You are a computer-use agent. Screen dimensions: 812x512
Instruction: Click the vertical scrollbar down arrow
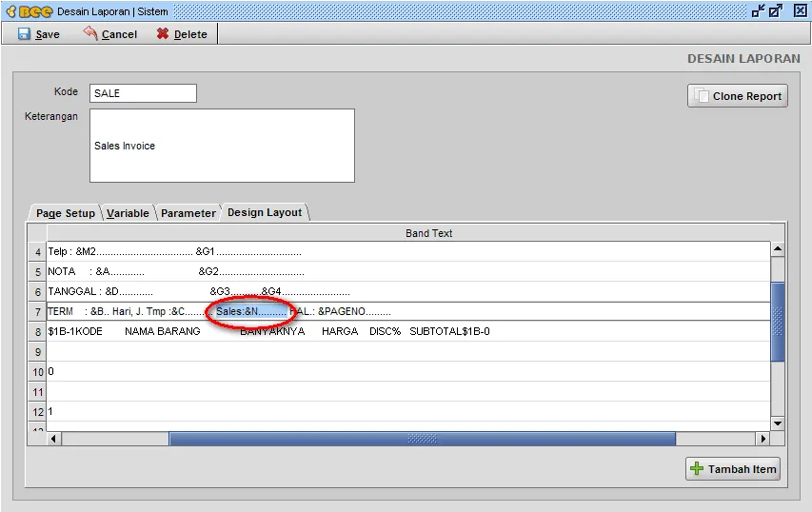[x=778, y=423]
